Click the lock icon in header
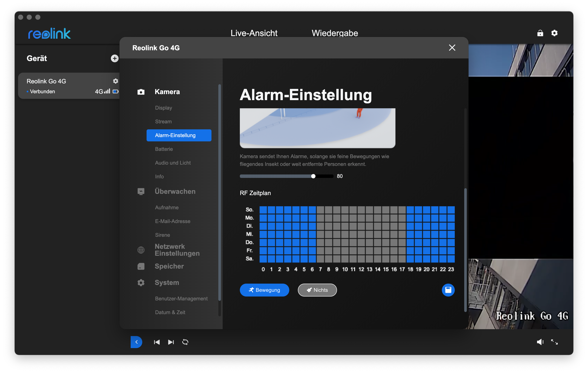 click(540, 33)
